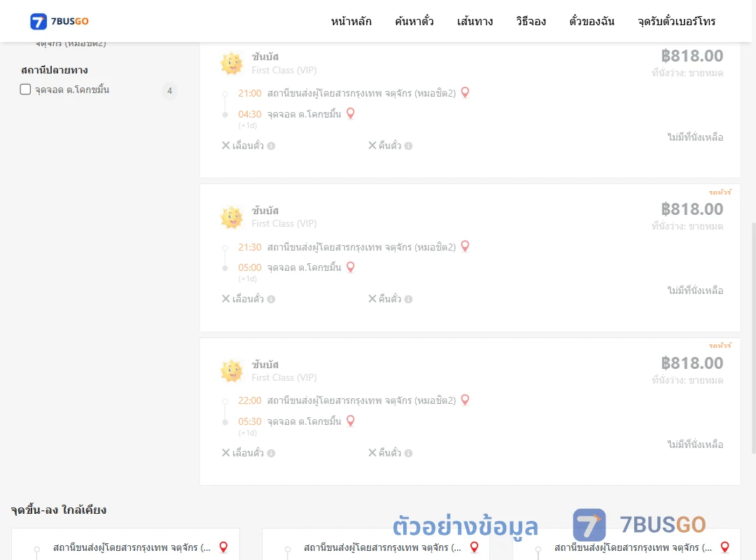
Task: Click the รถทัวร์ tag on the 22:00 trip
Action: 720,345
